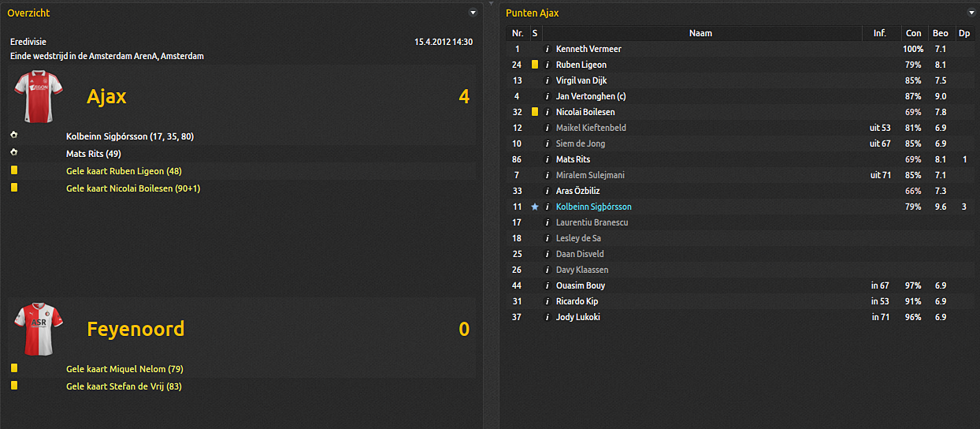The width and height of the screenshot is (980, 429).
Task: Click info icon next to Kenneth Vermeer
Action: click(x=548, y=49)
